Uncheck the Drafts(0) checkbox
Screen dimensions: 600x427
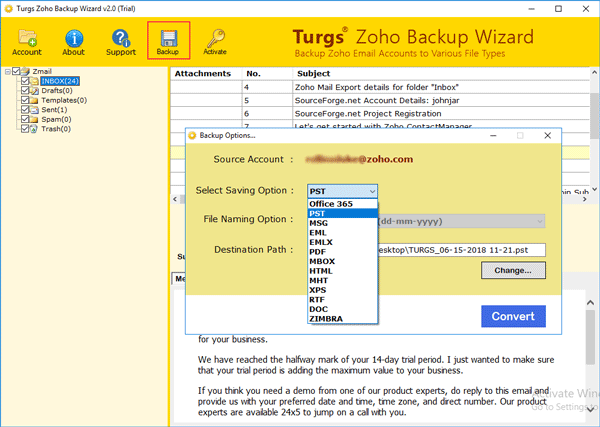point(25,90)
